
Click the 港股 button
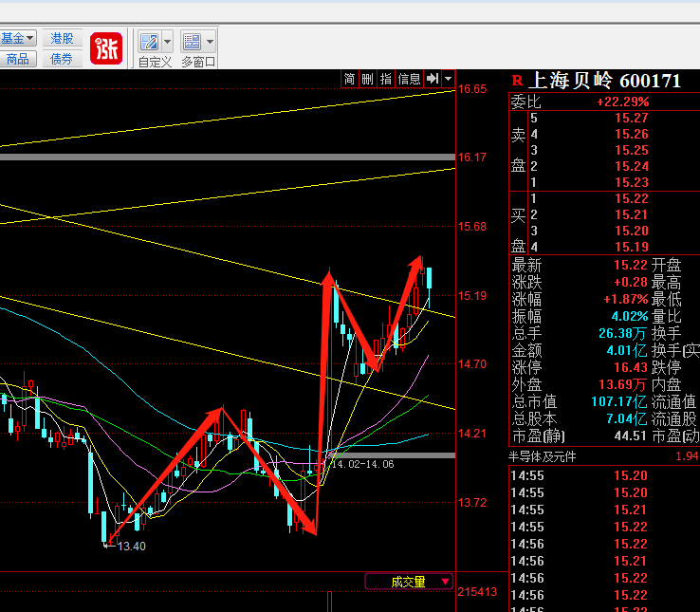tap(62, 38)
